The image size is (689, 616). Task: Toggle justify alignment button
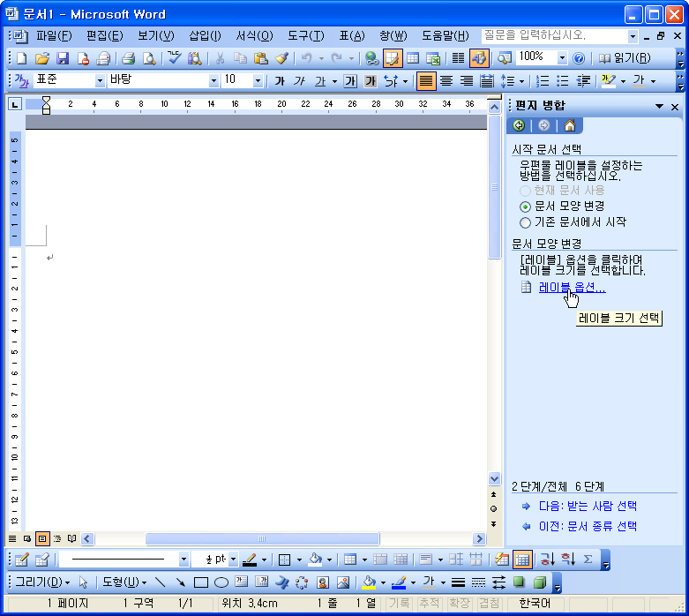pyautogui.click(x=426, y=81)
